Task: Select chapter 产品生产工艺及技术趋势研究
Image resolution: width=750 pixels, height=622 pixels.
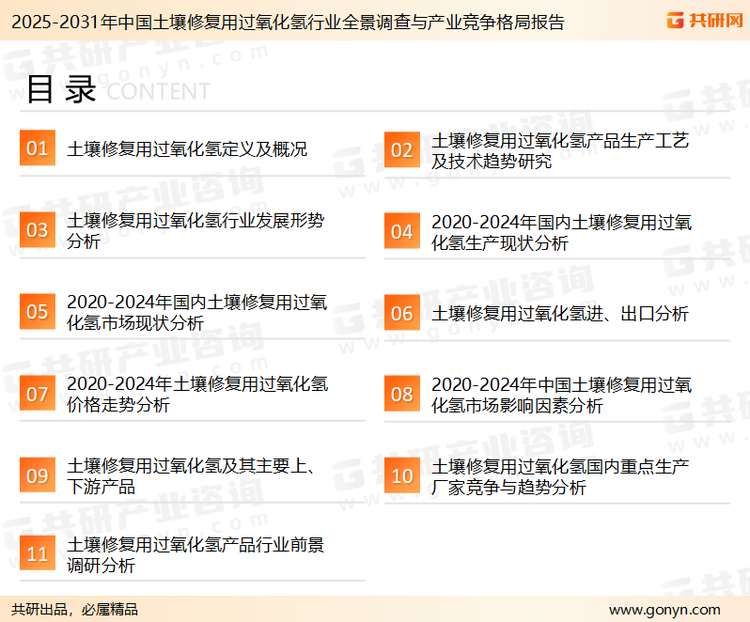Action: click(x=560, y=151)
